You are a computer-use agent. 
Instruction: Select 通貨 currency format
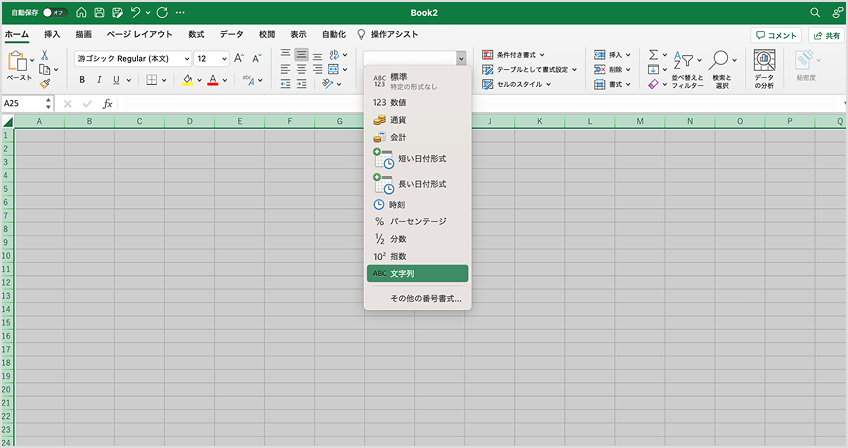pyautogui.click(x=418, y=120)
